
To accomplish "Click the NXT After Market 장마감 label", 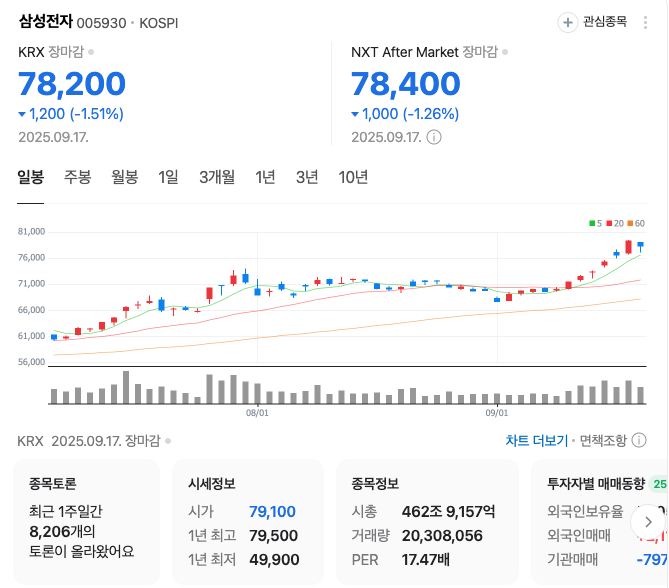I will click(x=425, y=52).
